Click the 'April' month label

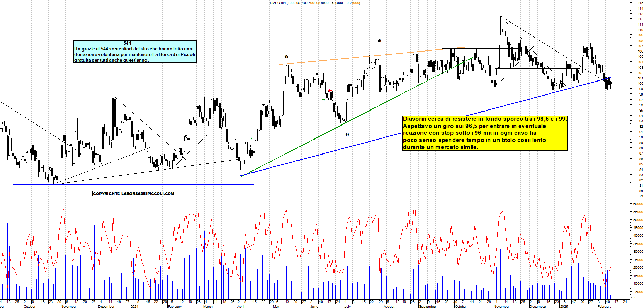[x=241, y=306]
